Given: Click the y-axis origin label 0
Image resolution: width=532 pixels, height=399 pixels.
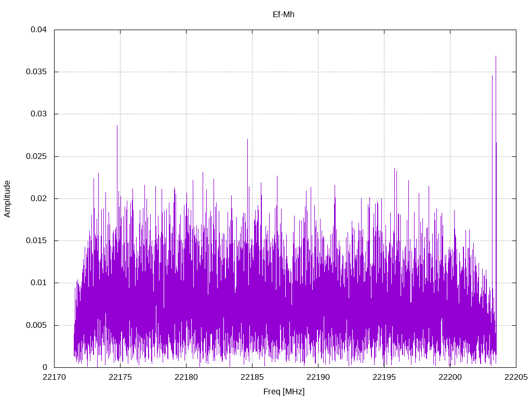Looking at the screenshot, I should (x=45, y=367).
